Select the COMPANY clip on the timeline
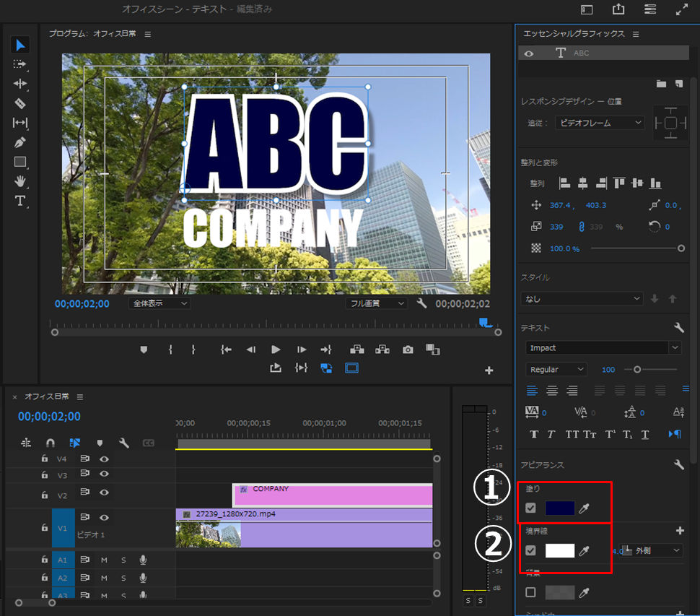The height and width of the screenshot is (616, 700). (332, 495)
